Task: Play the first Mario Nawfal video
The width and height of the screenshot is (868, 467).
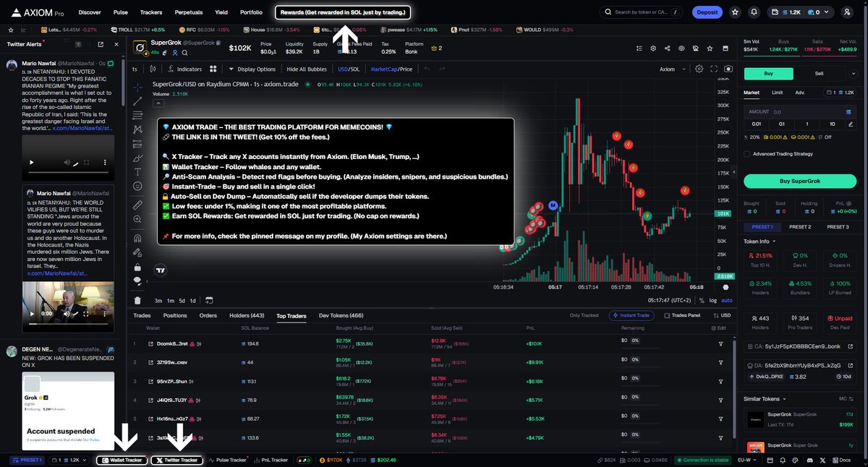Action: (30, 163)
